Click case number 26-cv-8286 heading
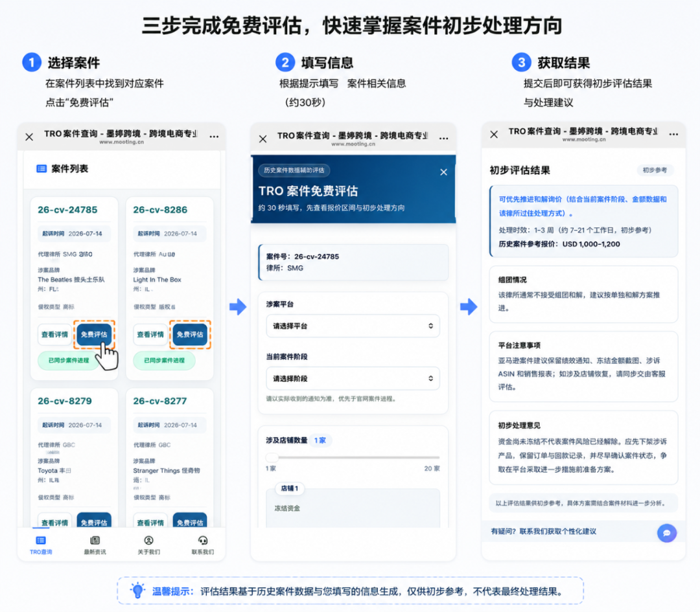 (160, 210)
